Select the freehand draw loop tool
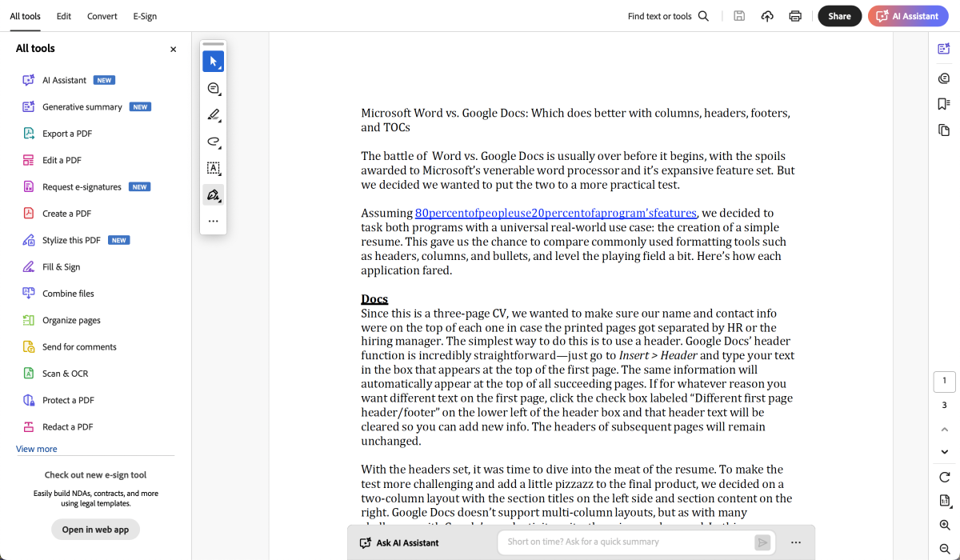Image resolution: width=960 pixels, height=560 pixels. point(213,142)
